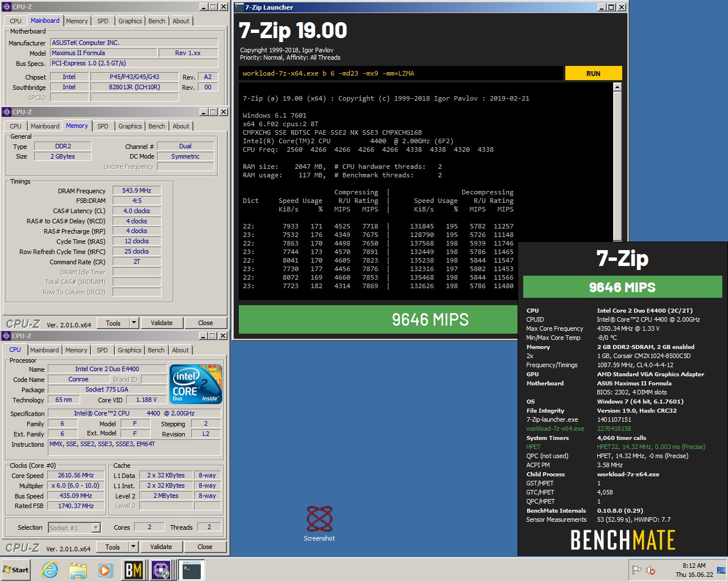Open CPU tab in top CPU-Z Mainboard window

15,21
